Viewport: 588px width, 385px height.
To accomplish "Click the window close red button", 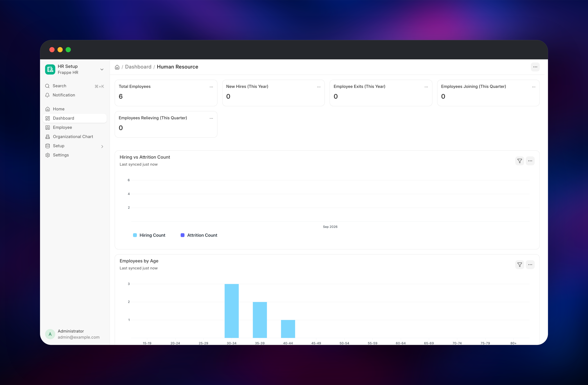I will [x=52, y=50].
